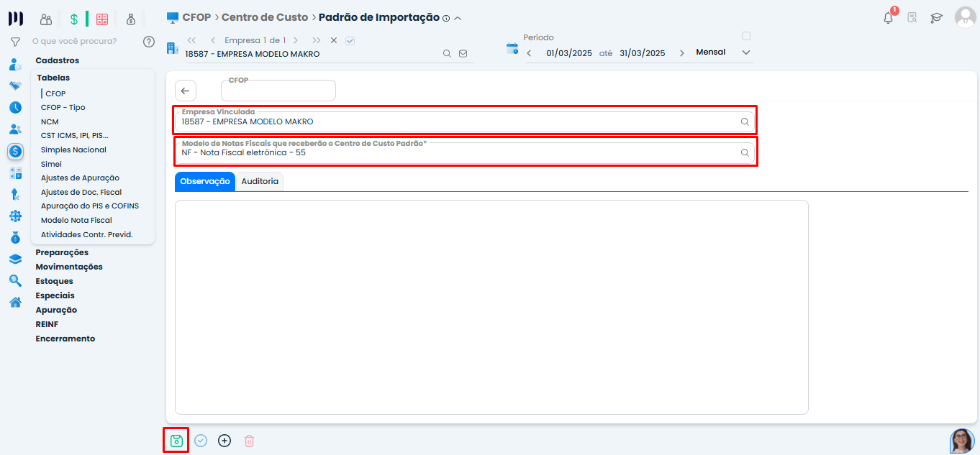
Task: Open the money bag module in top bar
Action: pos(130,19)
